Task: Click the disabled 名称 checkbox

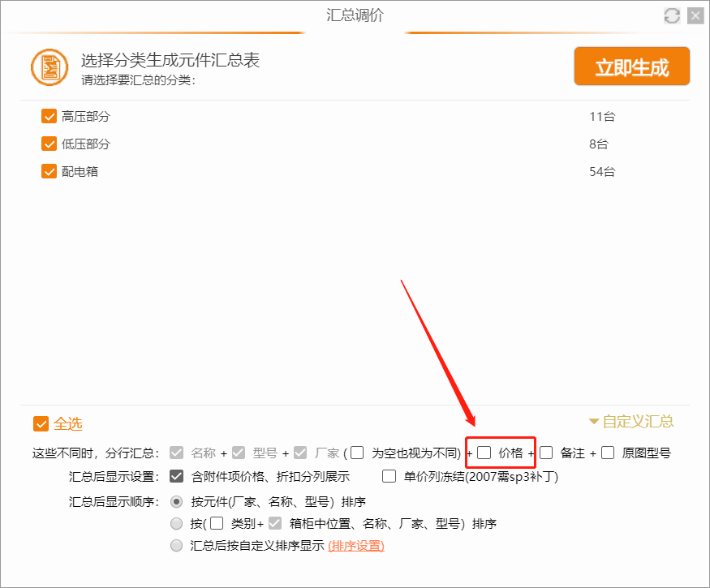Action: pyautogui.click(x=177, y=453)
